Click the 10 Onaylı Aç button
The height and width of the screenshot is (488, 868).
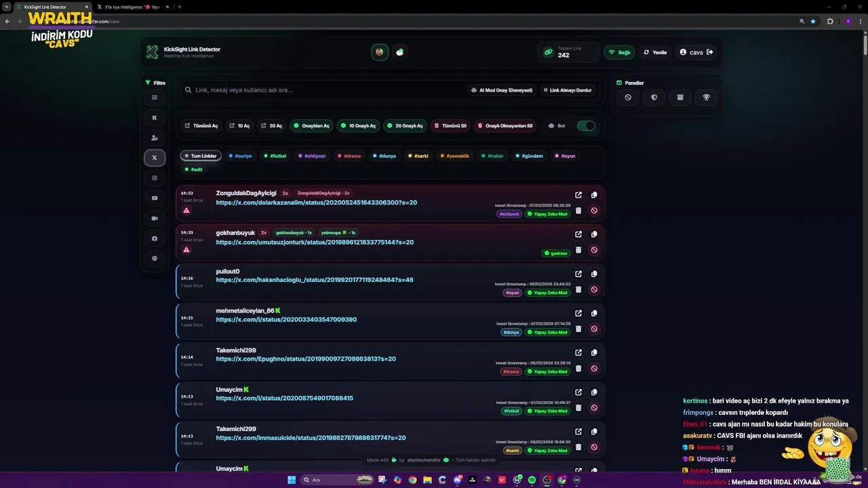click(x=358, y=126)
